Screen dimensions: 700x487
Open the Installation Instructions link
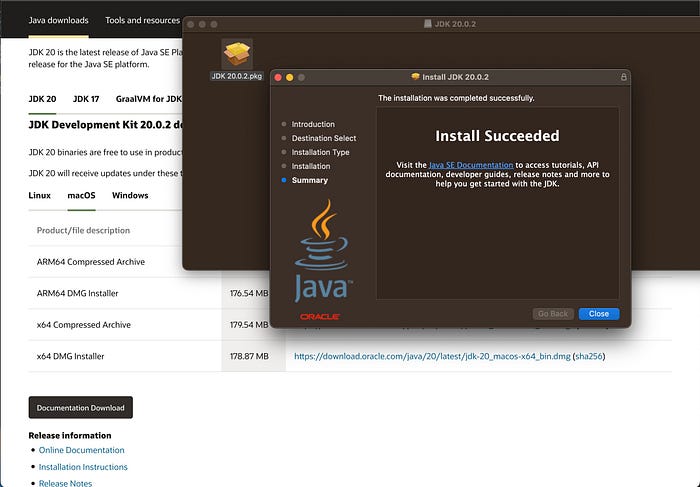click(83, 467)
